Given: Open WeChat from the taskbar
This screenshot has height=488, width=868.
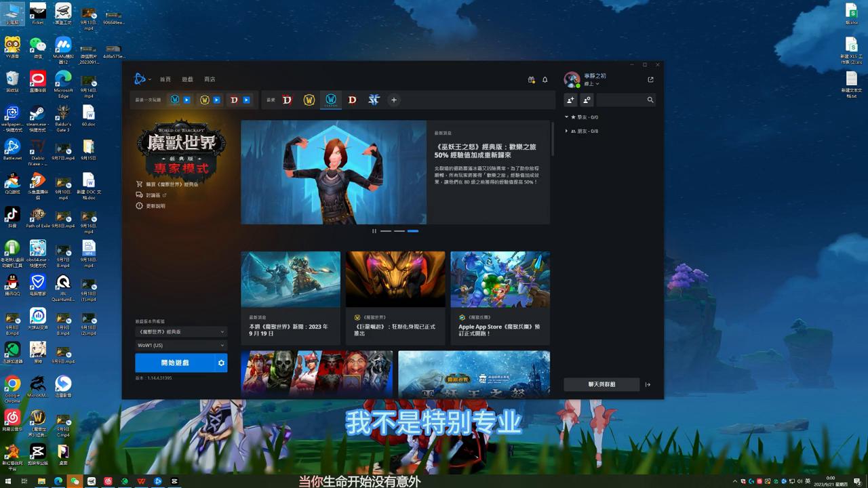Looking at the screenshot, I should click(75, 481).
